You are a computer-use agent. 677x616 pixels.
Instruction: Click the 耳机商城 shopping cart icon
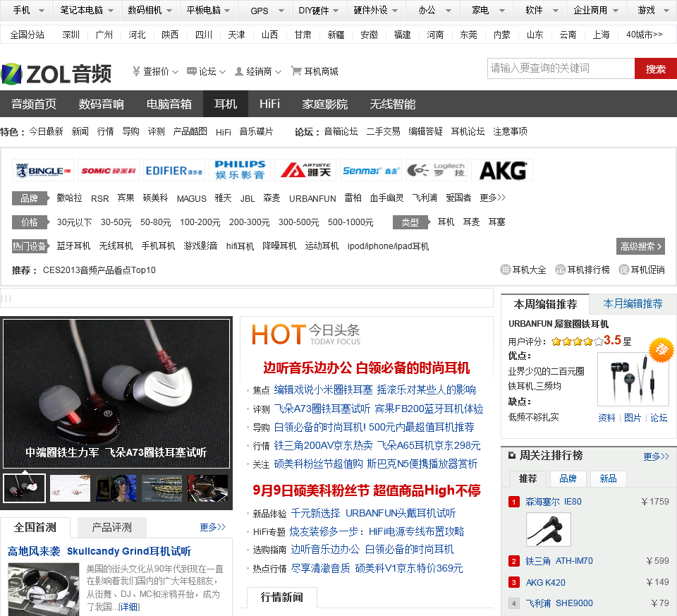pos(296,71)
